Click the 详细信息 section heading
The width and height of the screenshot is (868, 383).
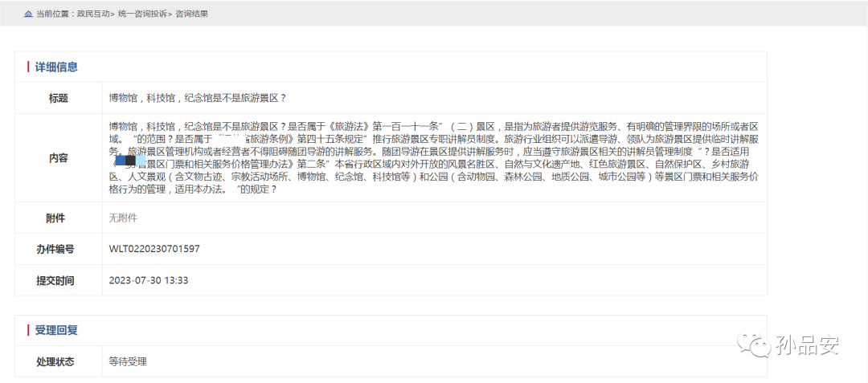(55, 67)
